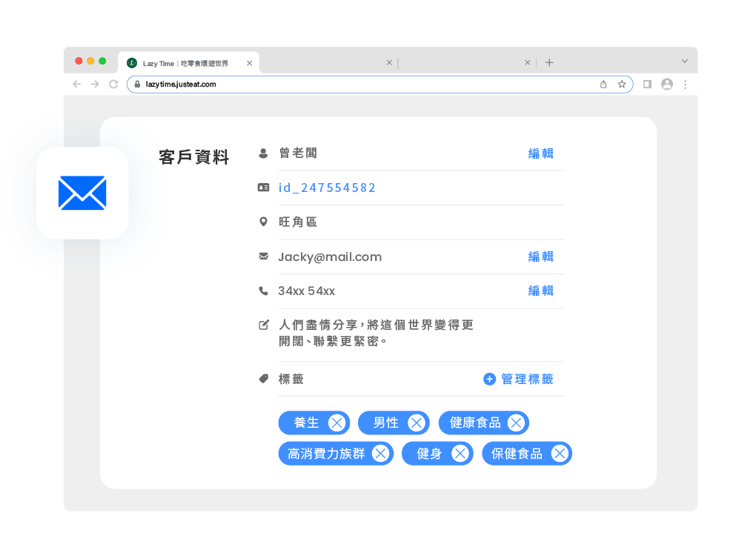Go back with the browser back arrow
Image resolution: width=756 pixels, height=556 pixels.
pyautogui.click(x=76, y=85)
